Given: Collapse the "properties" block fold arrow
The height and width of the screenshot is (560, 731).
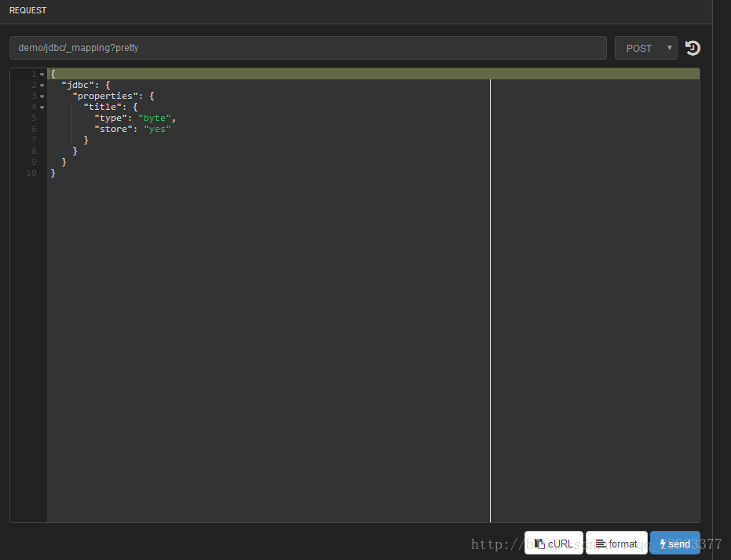Looking at the screenshot, I should pos(42,97).
